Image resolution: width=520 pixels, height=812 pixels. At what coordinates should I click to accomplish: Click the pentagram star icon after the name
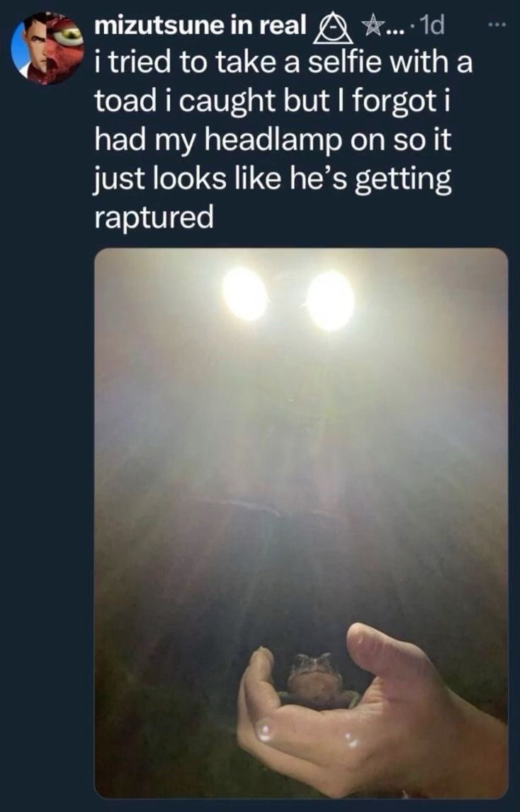371,26
